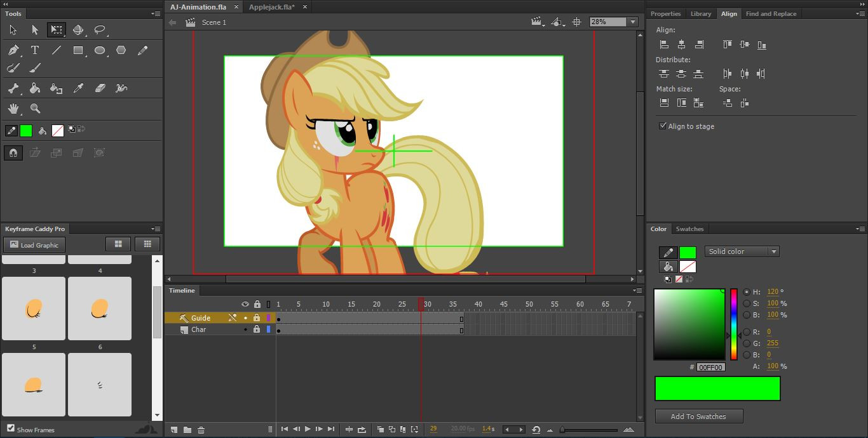868x438 pixels.
Task: Toggle the Snap to Objects magnet
Action: click(13, 152)
